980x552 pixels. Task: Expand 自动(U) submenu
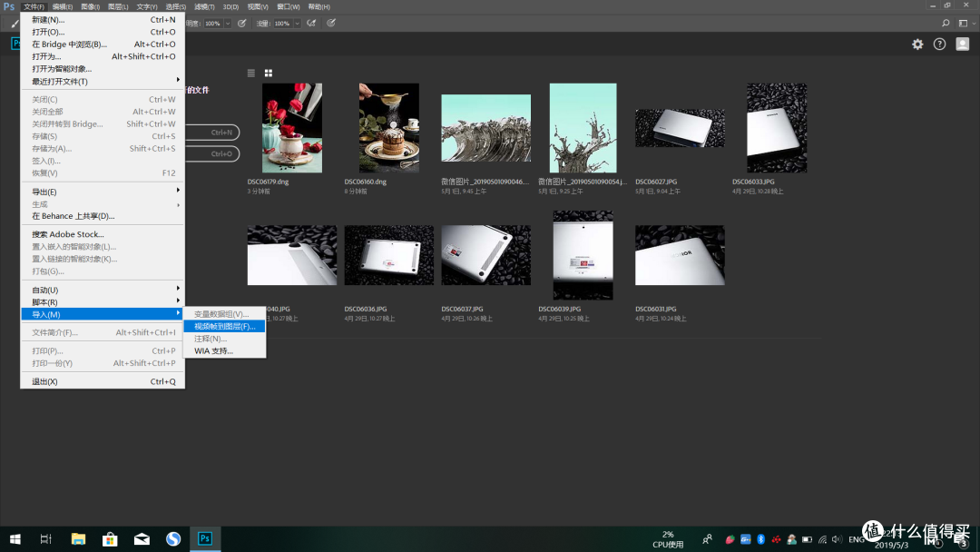tap(103, 290)
